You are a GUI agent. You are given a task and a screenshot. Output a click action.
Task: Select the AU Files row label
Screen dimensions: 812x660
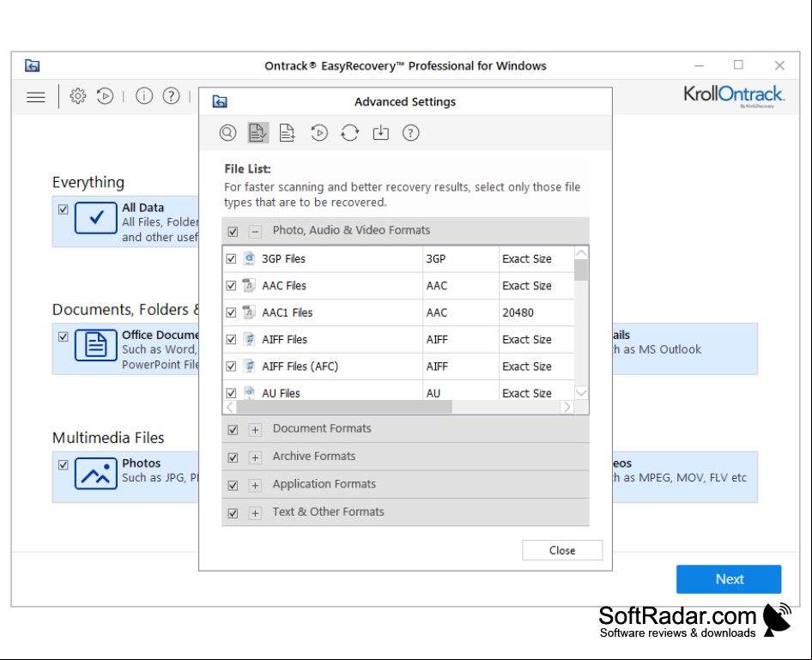point(282,393)
